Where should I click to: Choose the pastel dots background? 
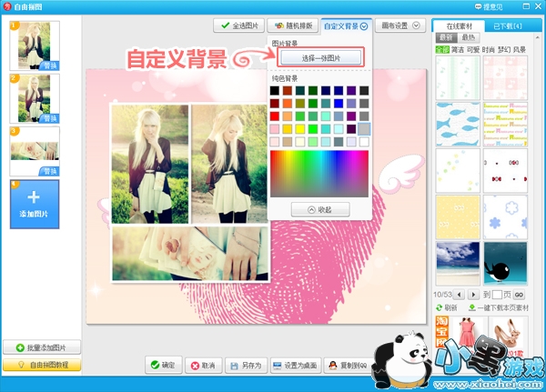tap(458, 171)
